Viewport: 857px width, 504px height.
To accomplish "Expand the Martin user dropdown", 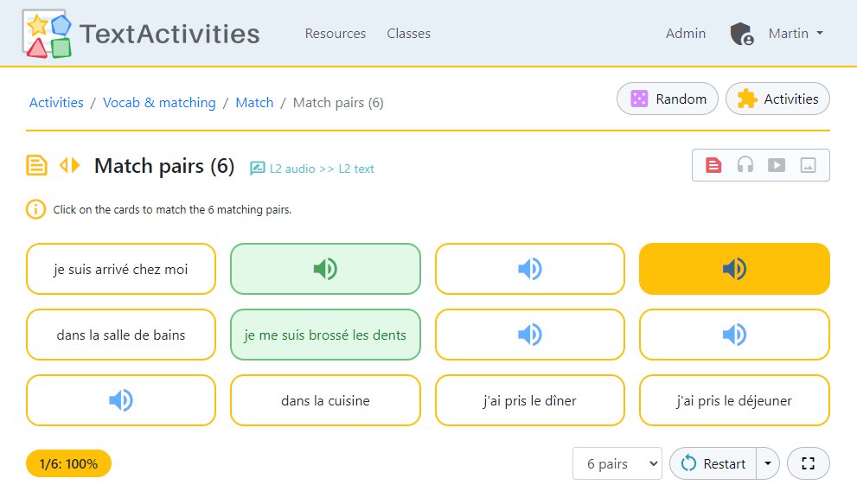I will [x=796, y=34].
